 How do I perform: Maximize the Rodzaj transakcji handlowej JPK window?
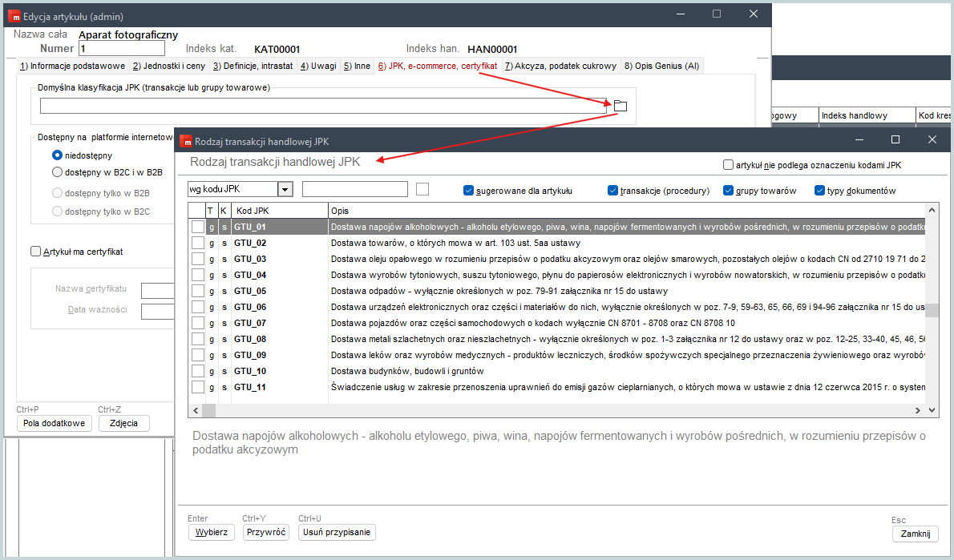click(x=895, y=140)
